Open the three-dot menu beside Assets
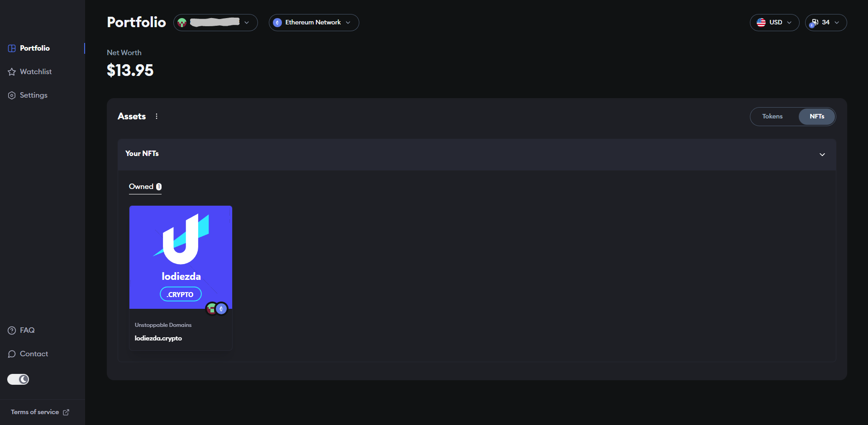The height and width of the screenshot is (425, 868). [x=156, y=116]
